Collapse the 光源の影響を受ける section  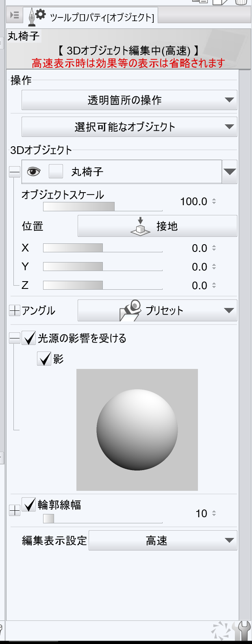coord(15,338)
